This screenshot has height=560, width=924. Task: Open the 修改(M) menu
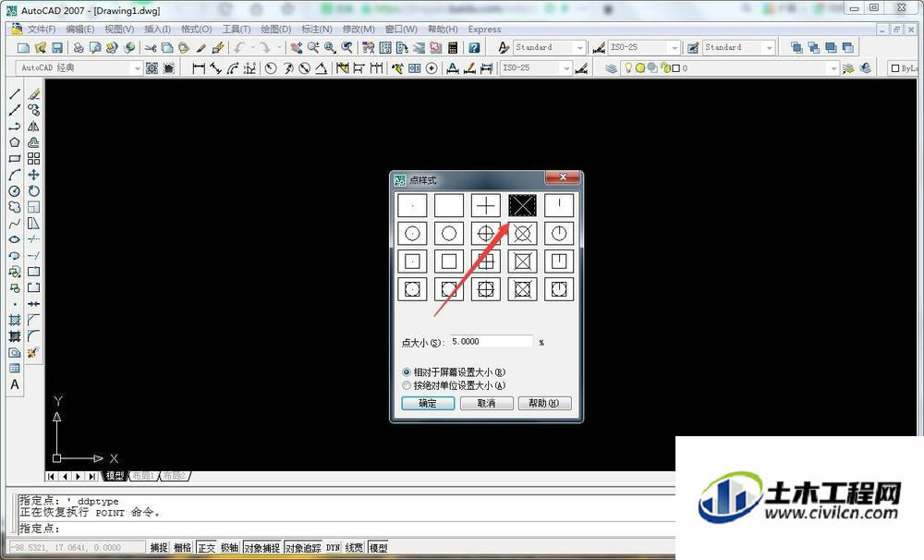tap(359, 29)
